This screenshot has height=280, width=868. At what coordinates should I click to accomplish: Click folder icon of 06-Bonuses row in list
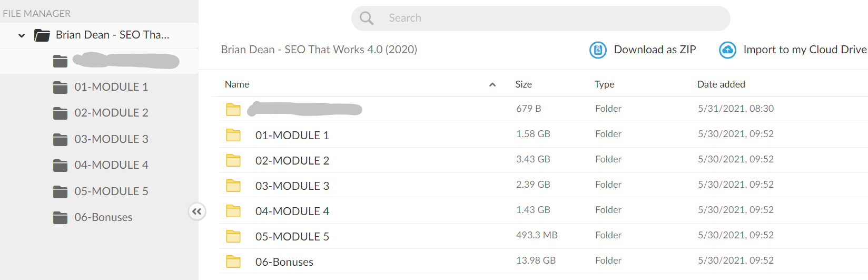point(233,262)
